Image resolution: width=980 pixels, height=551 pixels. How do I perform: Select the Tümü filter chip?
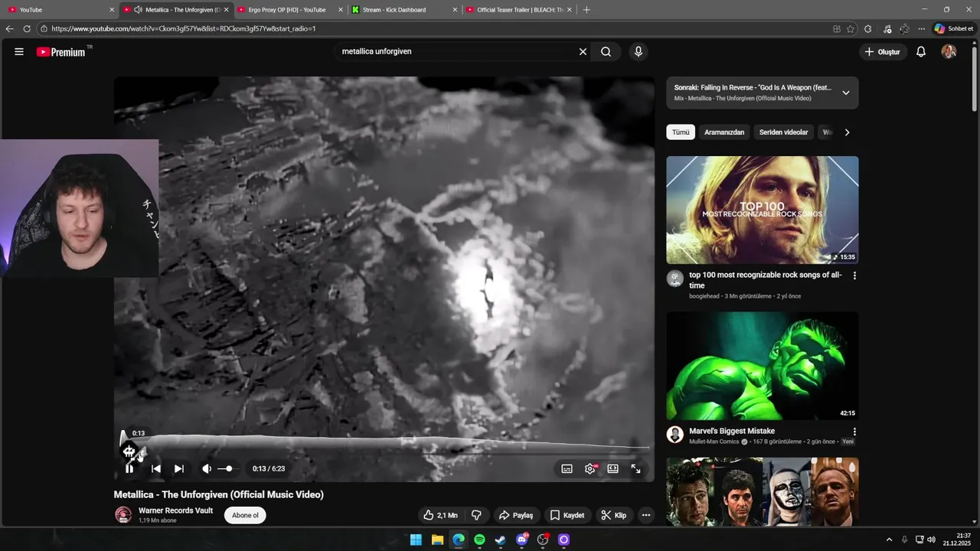tap(681, 132)
